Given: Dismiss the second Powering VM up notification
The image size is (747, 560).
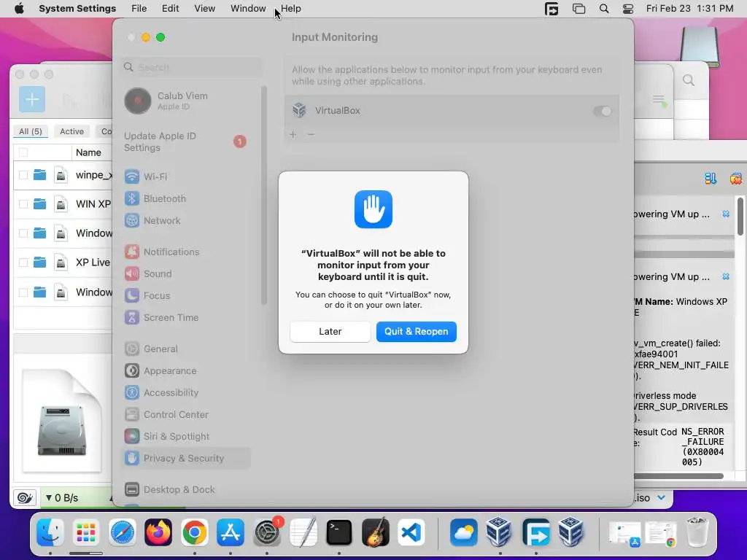Looking at the screenshot, I should pos(726,276).
